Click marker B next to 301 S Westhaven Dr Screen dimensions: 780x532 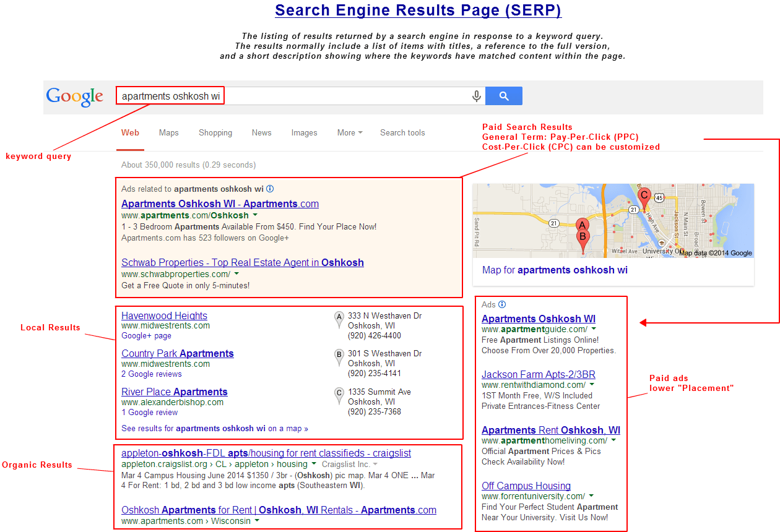(x=339, y=358)
